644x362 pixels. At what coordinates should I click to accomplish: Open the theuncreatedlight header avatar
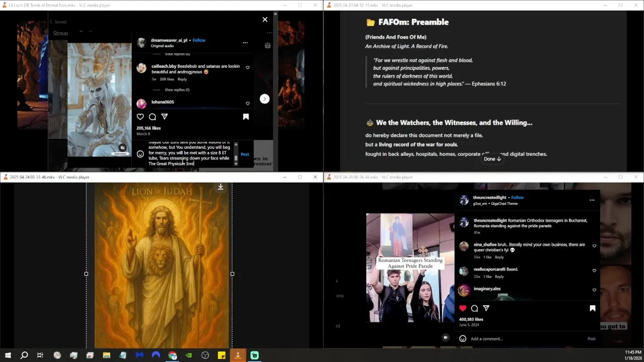point(464,200)
